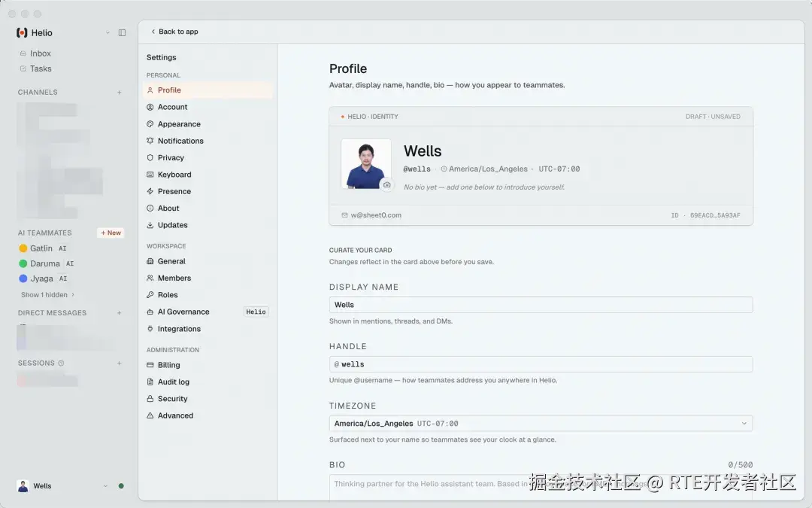Click the Privacy shield icon
This screenshot has width=812, height=508.
[x=150, y=157]
